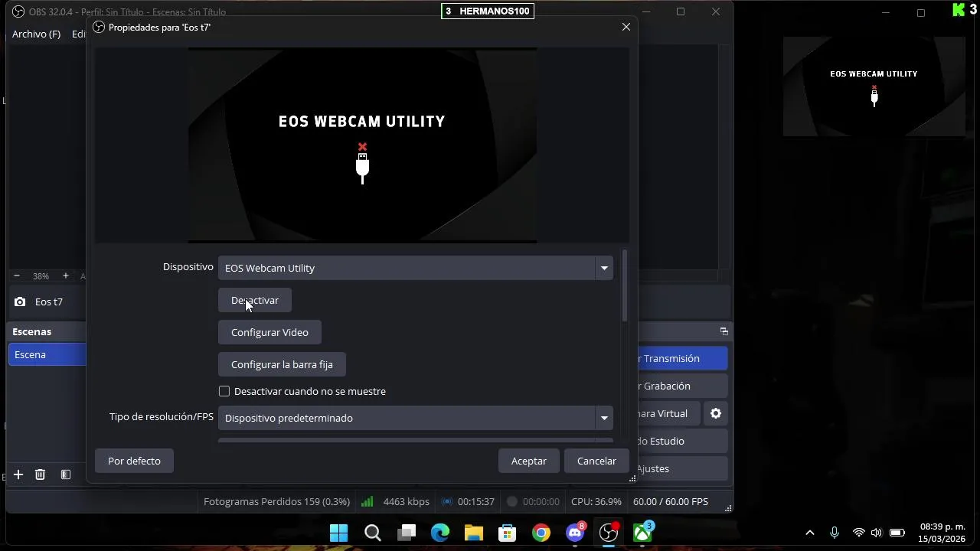Add a new scene with plus icon
980x551 pixels.
18,474
